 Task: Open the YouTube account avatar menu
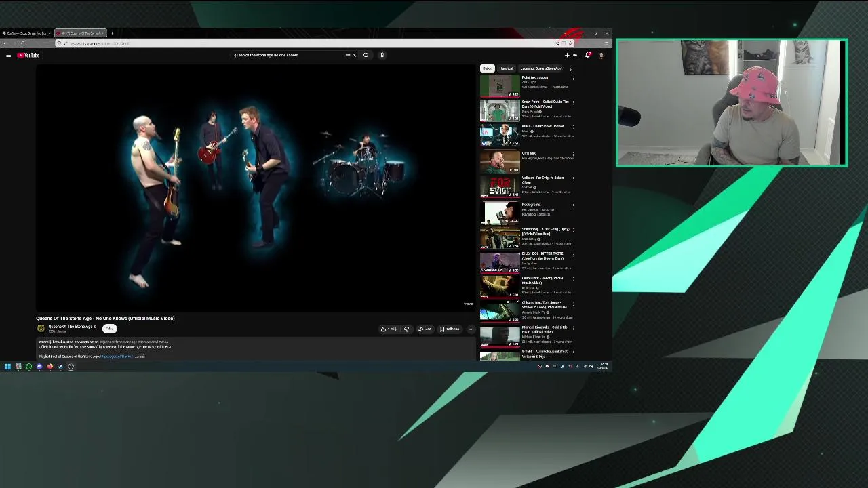601,55
